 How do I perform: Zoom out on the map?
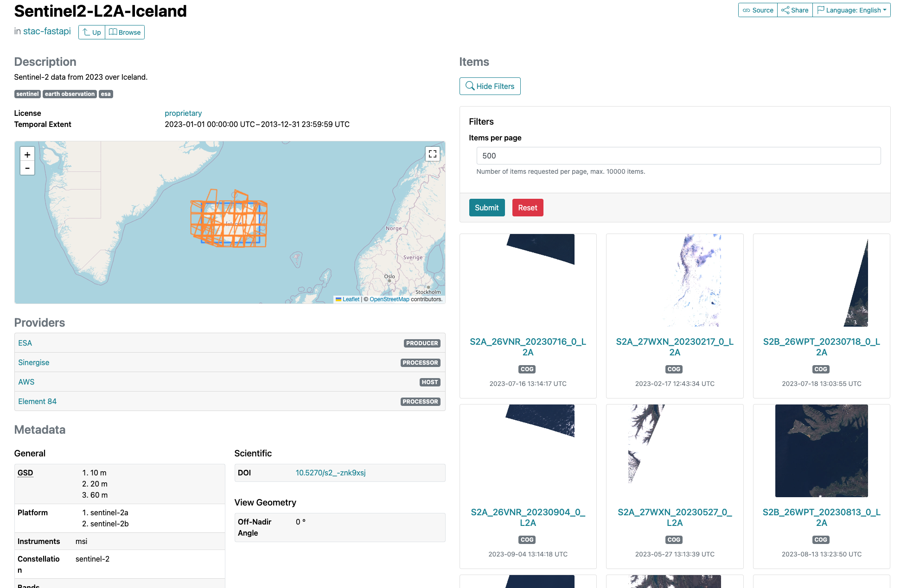click(27, 168)
